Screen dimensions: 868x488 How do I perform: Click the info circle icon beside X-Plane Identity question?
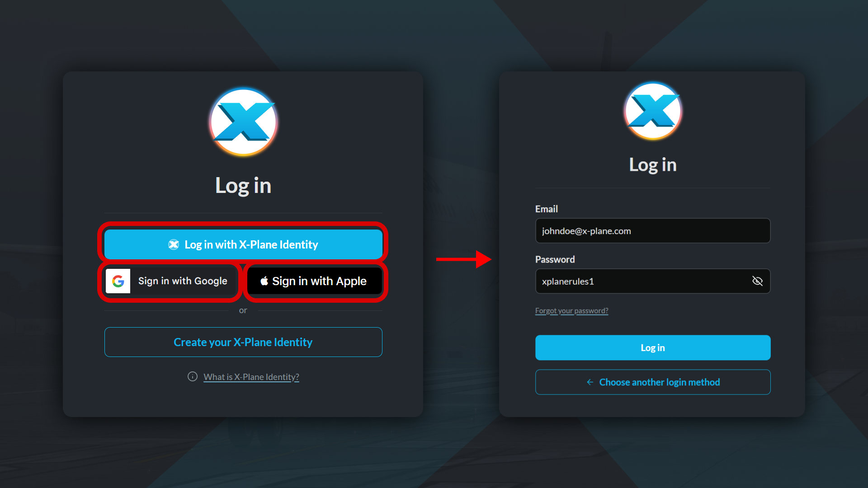pyautogui.click(x=193, y=376)
